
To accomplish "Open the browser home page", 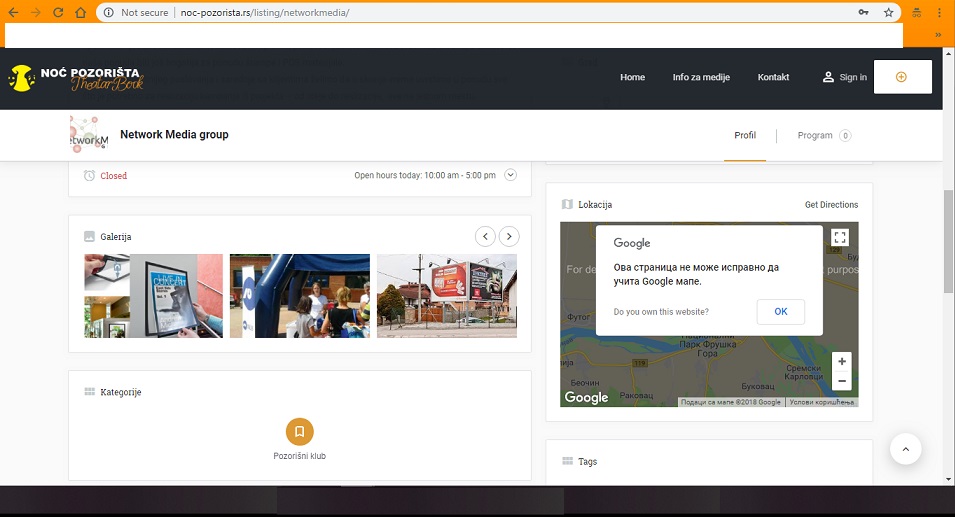I will 80,12.
